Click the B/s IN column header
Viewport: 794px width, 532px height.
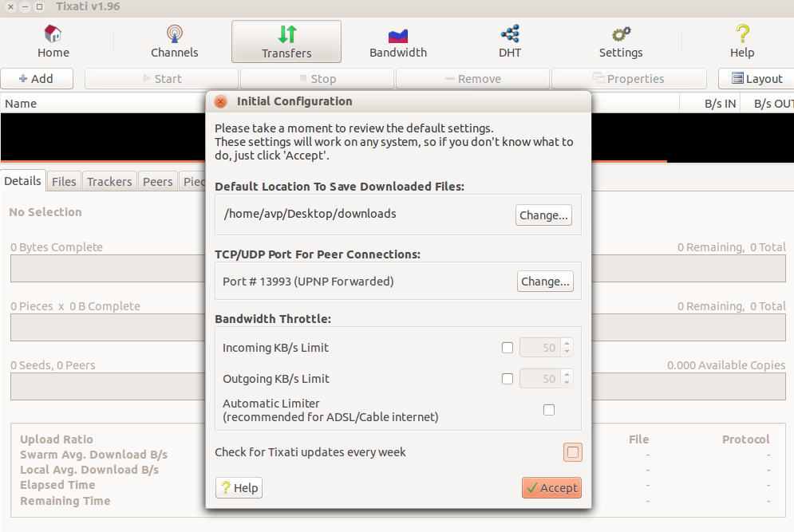click(710, 104)
